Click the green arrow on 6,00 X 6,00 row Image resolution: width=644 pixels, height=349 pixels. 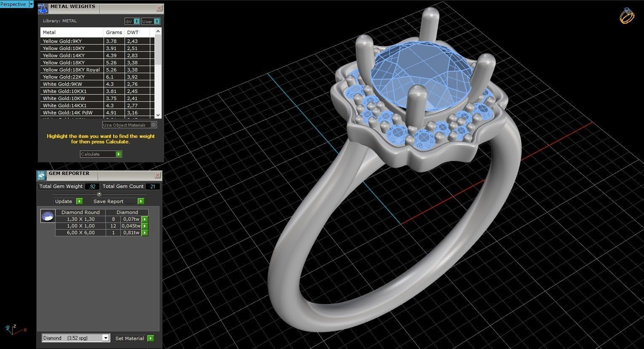tap(145, 233)
